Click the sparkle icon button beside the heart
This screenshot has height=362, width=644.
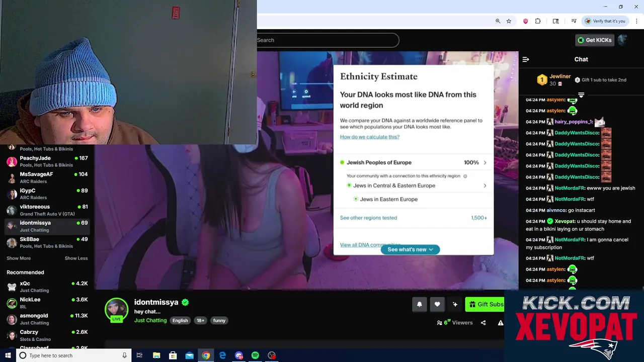tap(455, 304)
